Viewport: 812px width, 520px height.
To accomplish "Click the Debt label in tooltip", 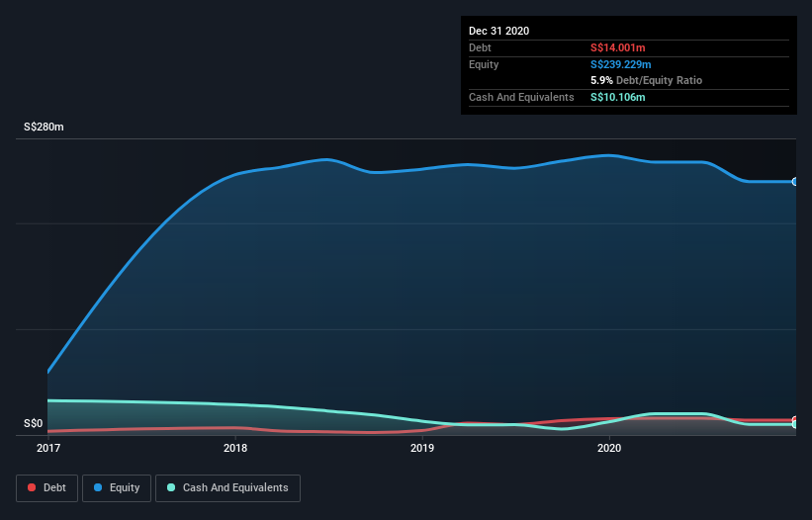I will [480, 47].
